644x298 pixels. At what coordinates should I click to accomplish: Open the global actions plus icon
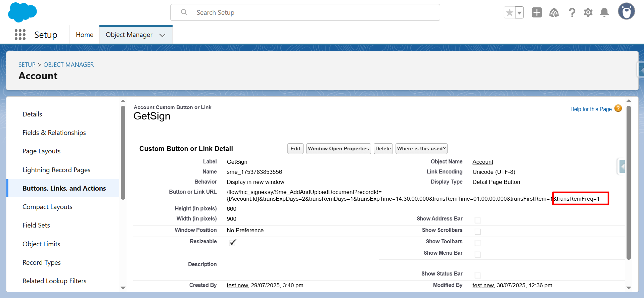(537, 12)
